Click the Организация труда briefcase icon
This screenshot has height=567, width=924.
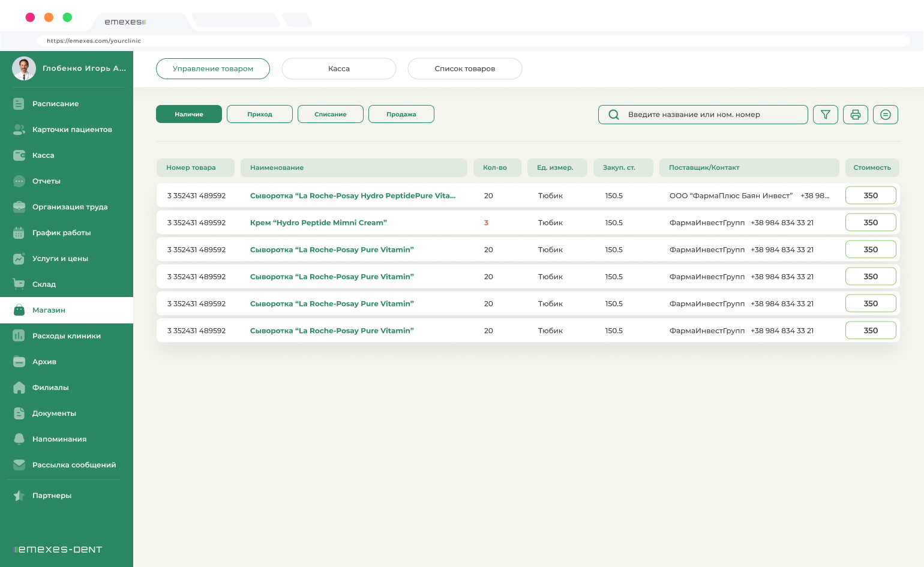(19, 207)
